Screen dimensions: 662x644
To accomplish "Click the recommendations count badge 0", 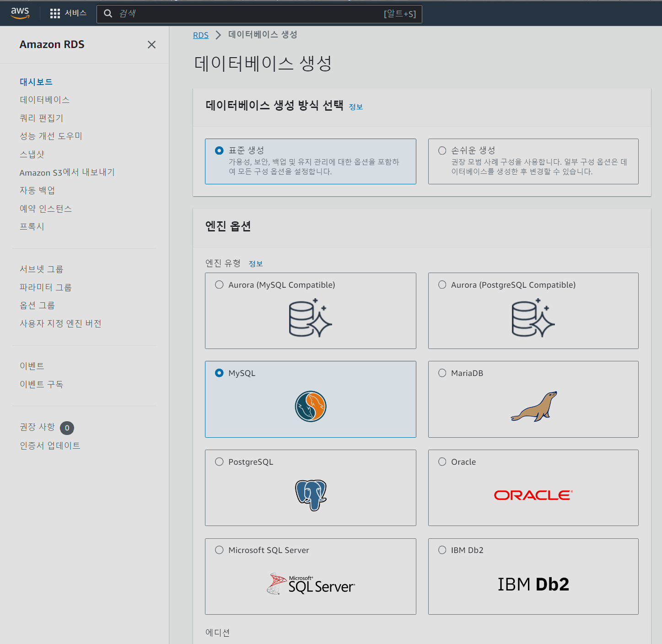I will click(67, 428).
